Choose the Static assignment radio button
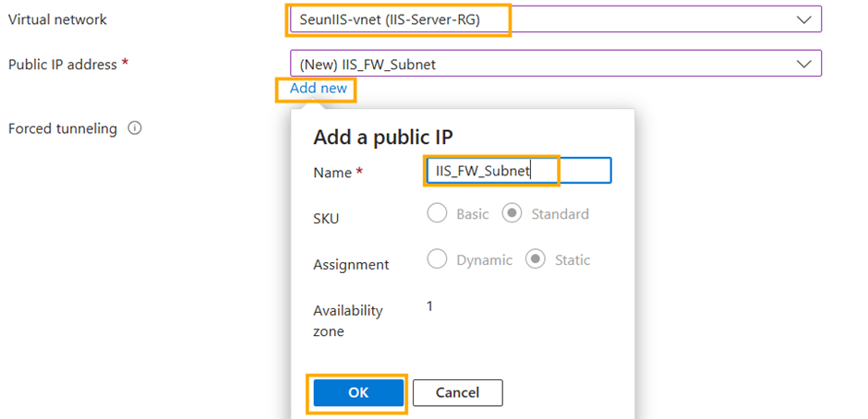The width and height of the screenshot is (868, 419). [535, 260]
